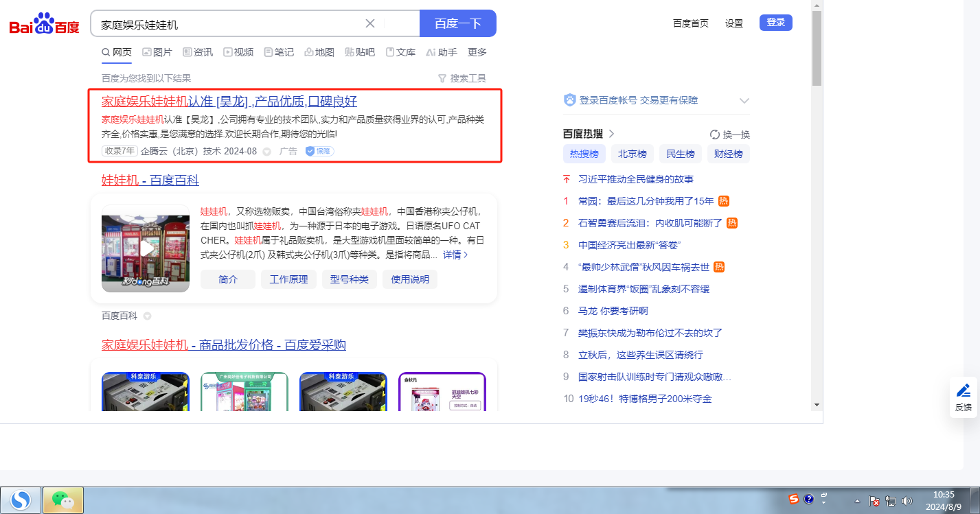
Task: Click the page vertical scrollbar thumb
Action: [817, 48]
